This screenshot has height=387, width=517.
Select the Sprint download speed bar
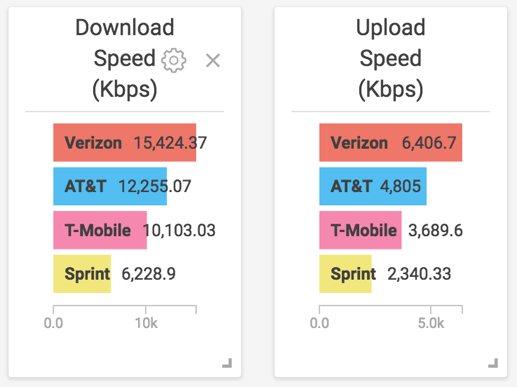coord(82,274)
